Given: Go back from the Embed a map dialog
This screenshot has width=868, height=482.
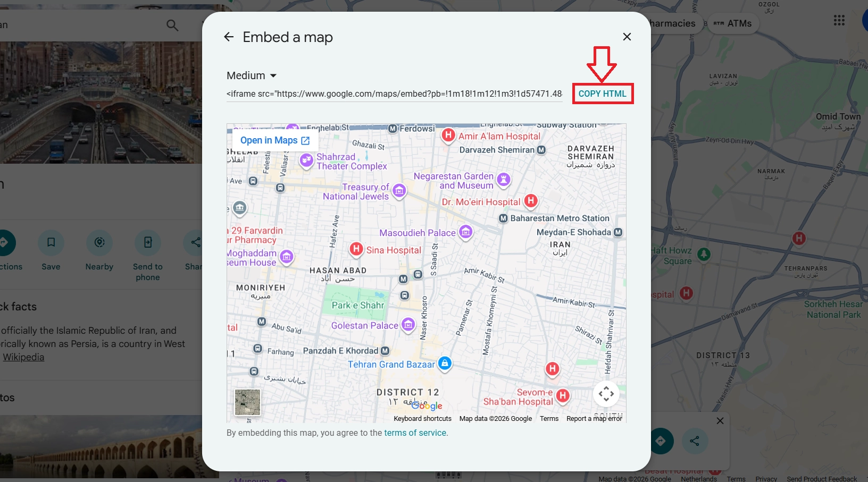Looking at the screenshot, I should [x=229, y=37].
